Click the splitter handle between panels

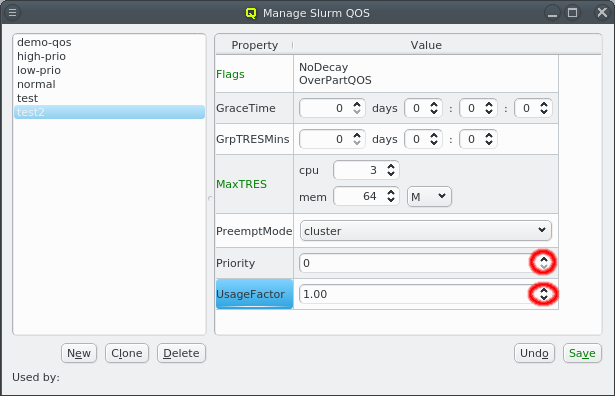pos(210,198)
